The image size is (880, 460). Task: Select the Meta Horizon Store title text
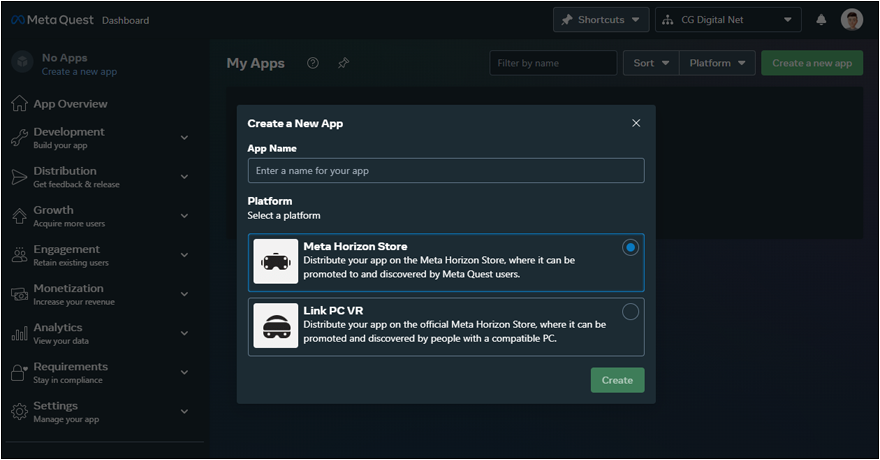point(355,246)
